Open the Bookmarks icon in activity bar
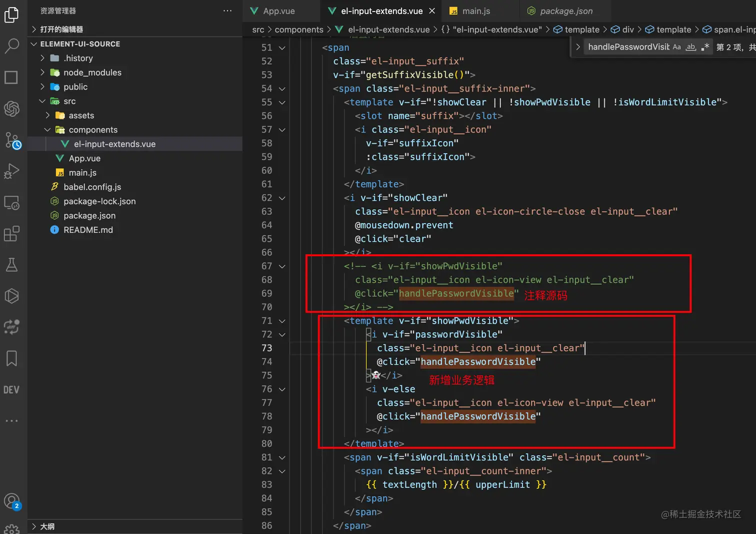756x534 pixels. click(x=11, y=358)
